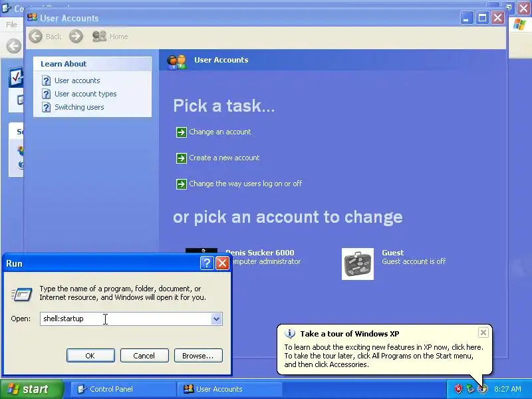Open the Start menu
532x399 pixels.
pyautogui.click(x=31, y=389)
